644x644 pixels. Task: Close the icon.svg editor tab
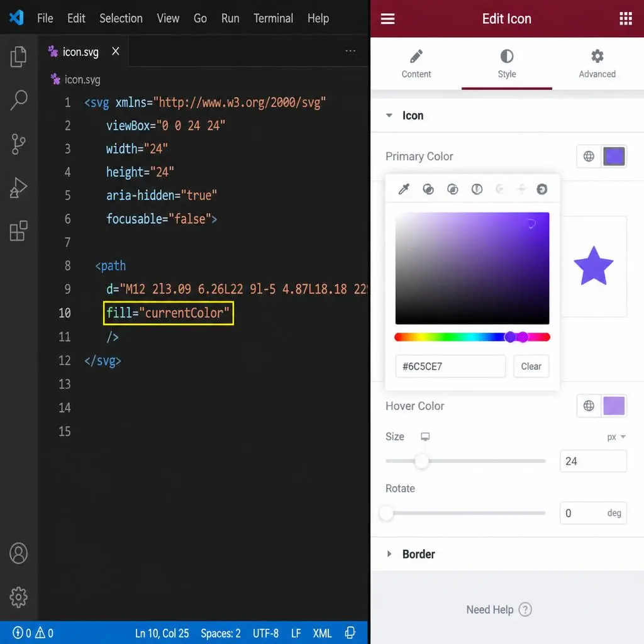click(116, 52)
